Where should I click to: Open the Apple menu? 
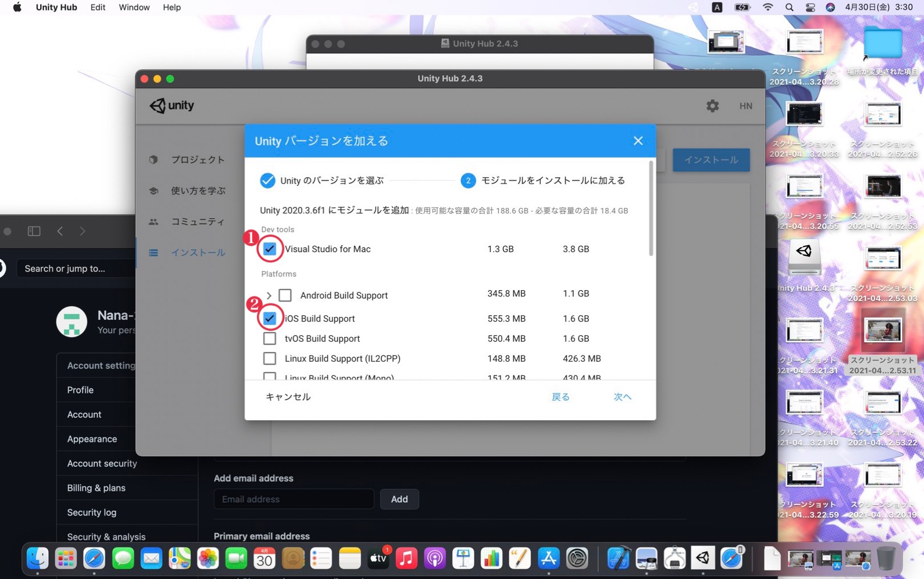pyautogui.click(x=17, y=7)
